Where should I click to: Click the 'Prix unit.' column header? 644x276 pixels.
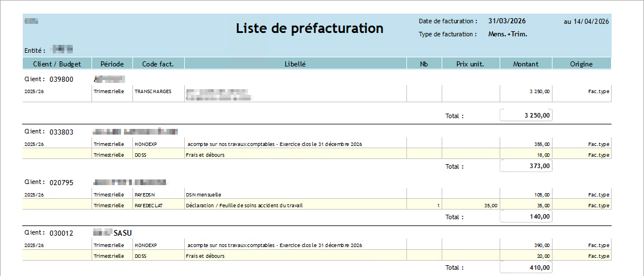[x=470, y=64]
